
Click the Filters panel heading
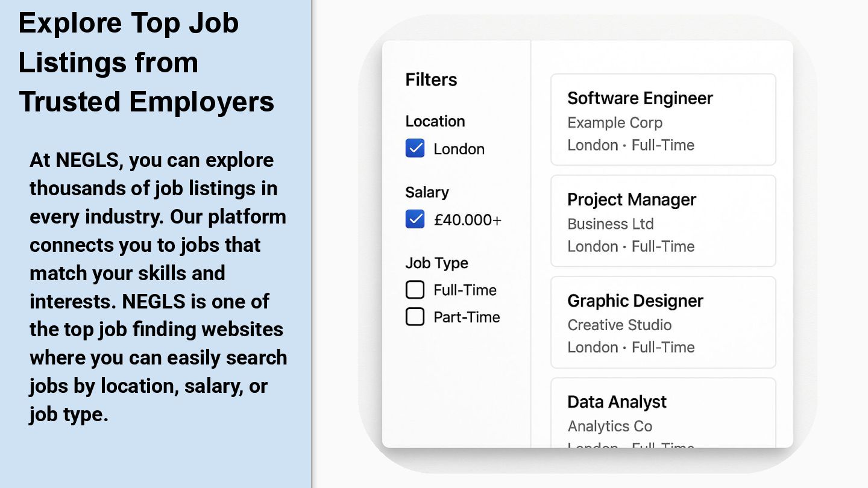tap(431, 80)
